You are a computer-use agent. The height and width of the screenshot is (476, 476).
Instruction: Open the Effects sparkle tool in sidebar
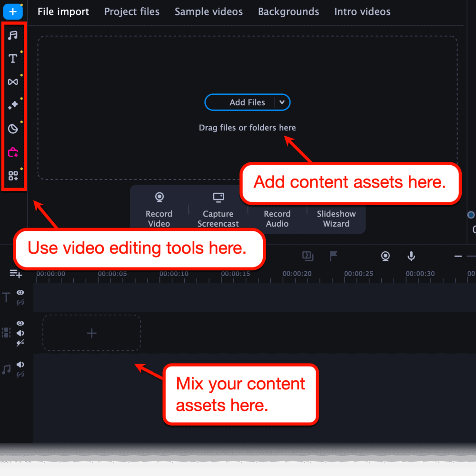13,105
